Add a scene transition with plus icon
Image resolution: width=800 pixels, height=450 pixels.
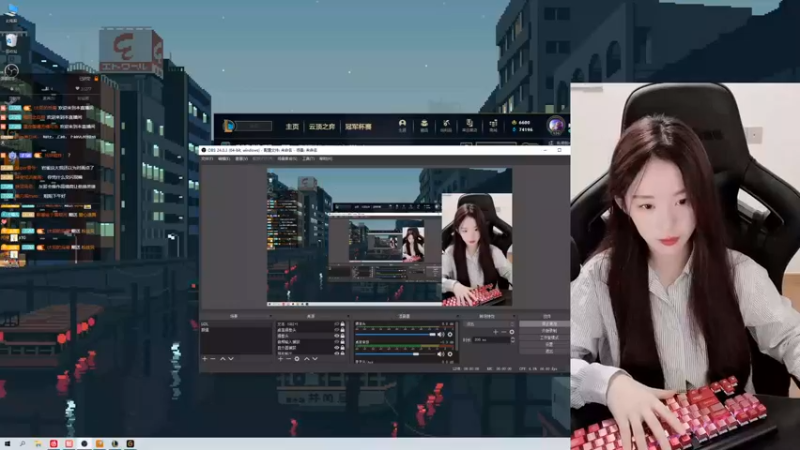tap(495, 332)
